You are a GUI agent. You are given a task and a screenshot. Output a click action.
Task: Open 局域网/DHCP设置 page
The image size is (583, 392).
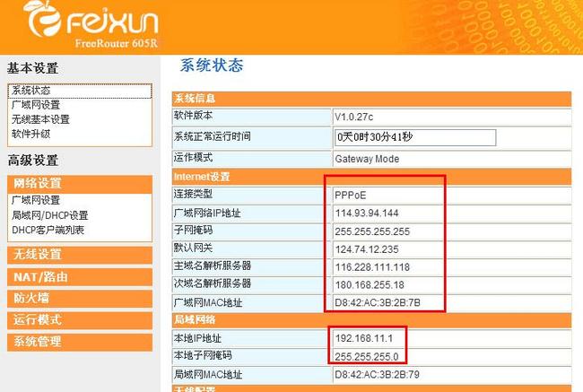(50, 215)
